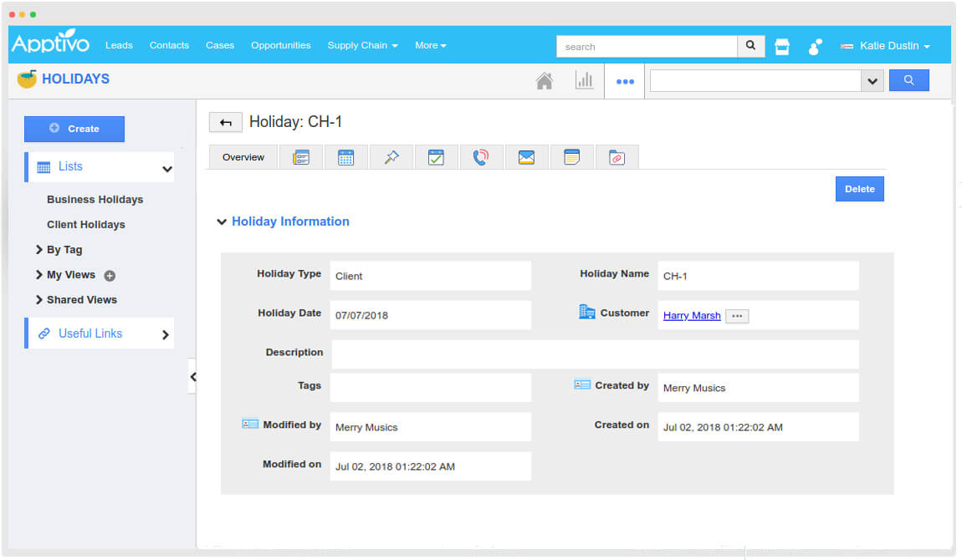
Task: Collapse the Holiday Information section
Action: point(222,222)
